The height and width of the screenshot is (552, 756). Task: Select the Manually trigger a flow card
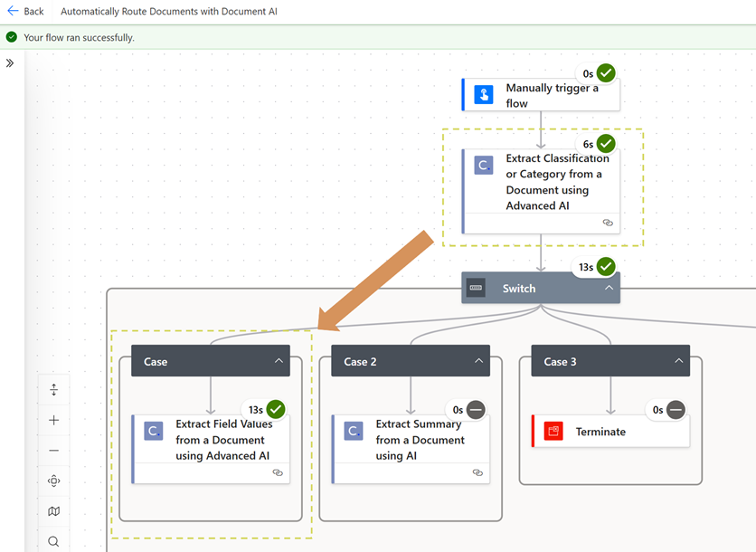click(541, 95)
